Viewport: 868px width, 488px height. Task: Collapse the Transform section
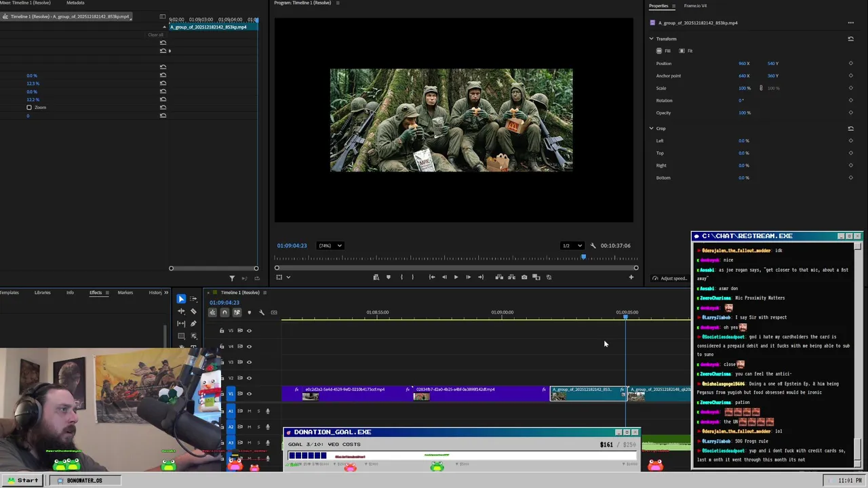coord(652,39)
